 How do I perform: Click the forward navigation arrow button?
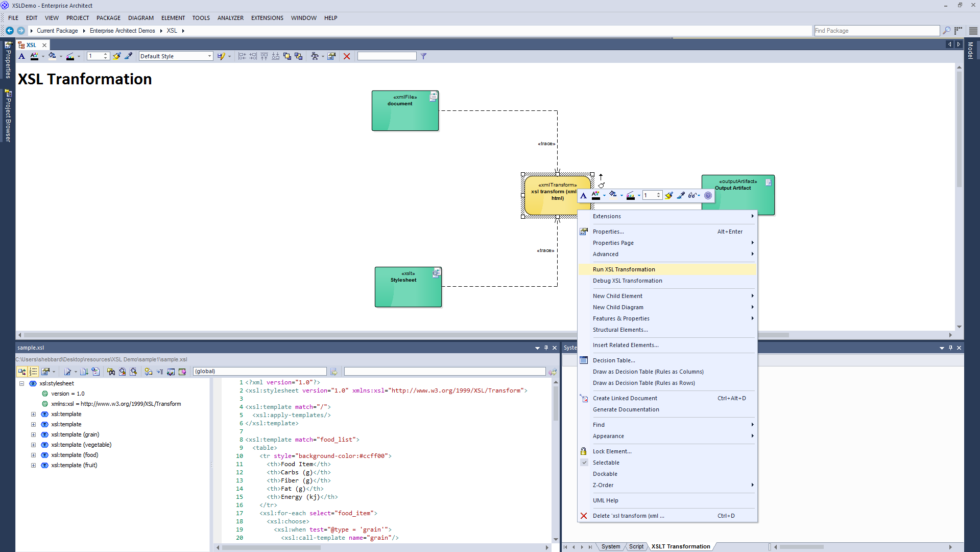[x=21, y=31]
